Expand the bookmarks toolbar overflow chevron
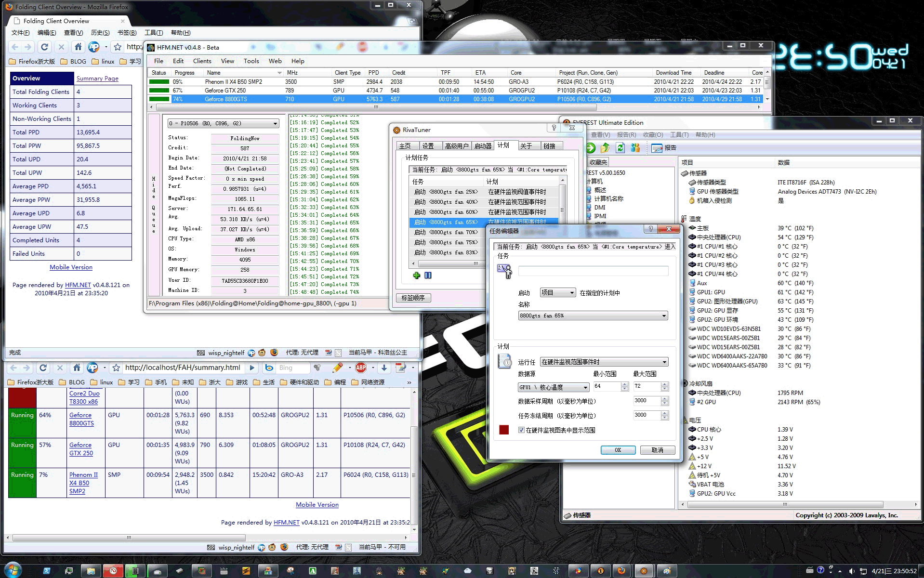924x578 pixels. tap(409, 382)
